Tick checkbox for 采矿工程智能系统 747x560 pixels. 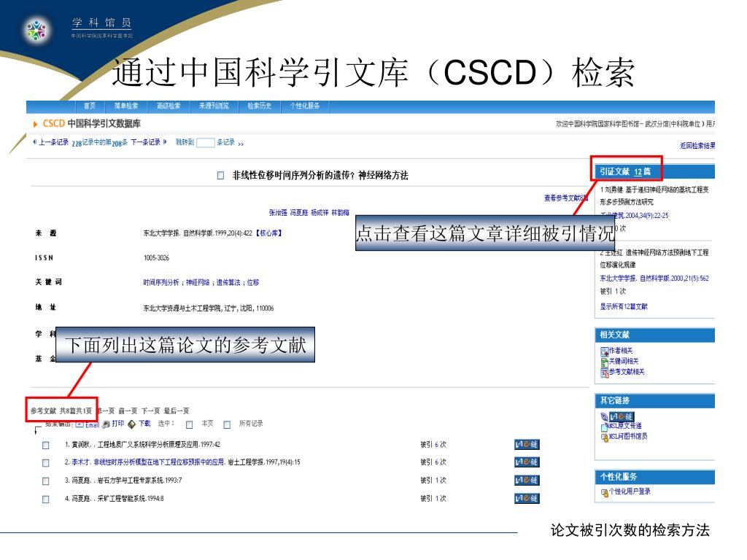(x=46, y=499)
